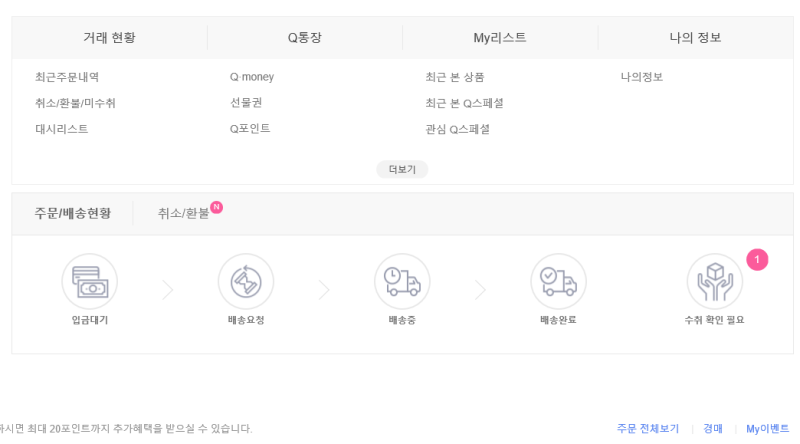Viewport: 800px width, 444px height.
Task: Open the 배송중 truck with clock icon
Action: [x=402, y=282]
